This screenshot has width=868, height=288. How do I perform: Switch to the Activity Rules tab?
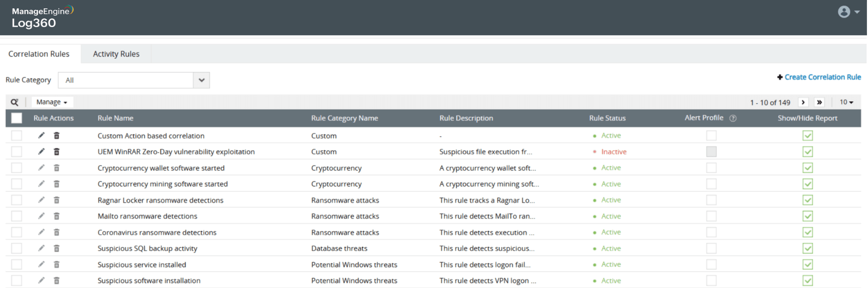[x=116, y=54]
